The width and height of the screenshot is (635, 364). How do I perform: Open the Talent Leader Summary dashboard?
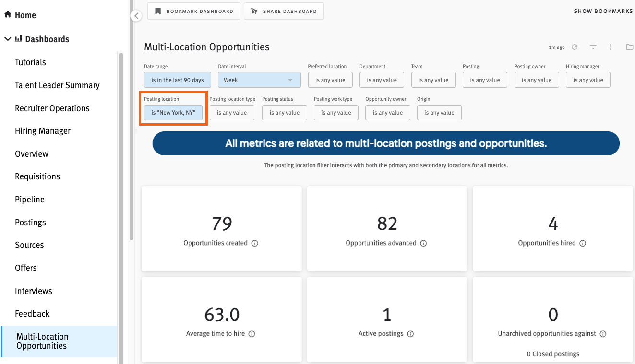pos(57,85)
